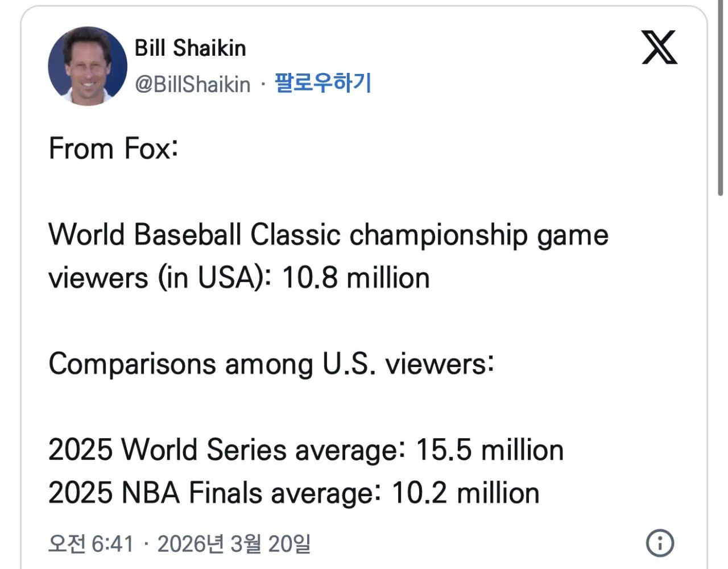Click the word "Classic" in tweet

(295, 235)
